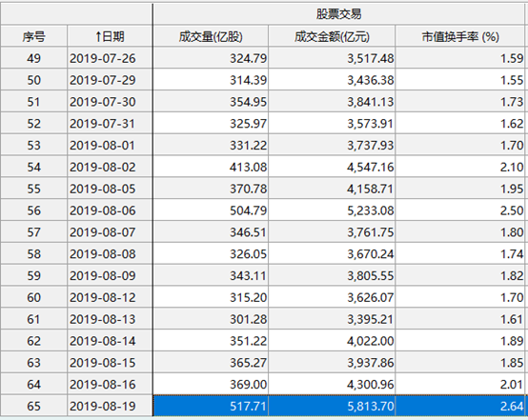
Task: Select the 成交金额(亿元) column header
Action: [332, 36]
